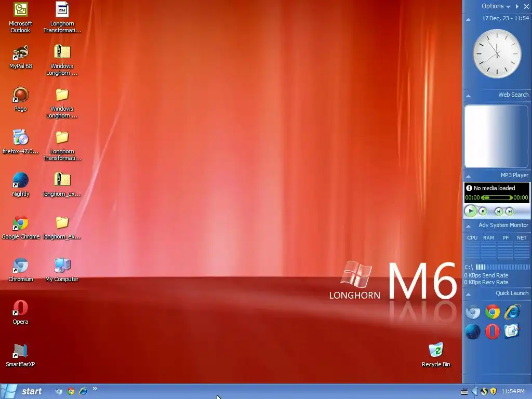
Task: Click stop in the MP3 Player
Action: point(483,211)
